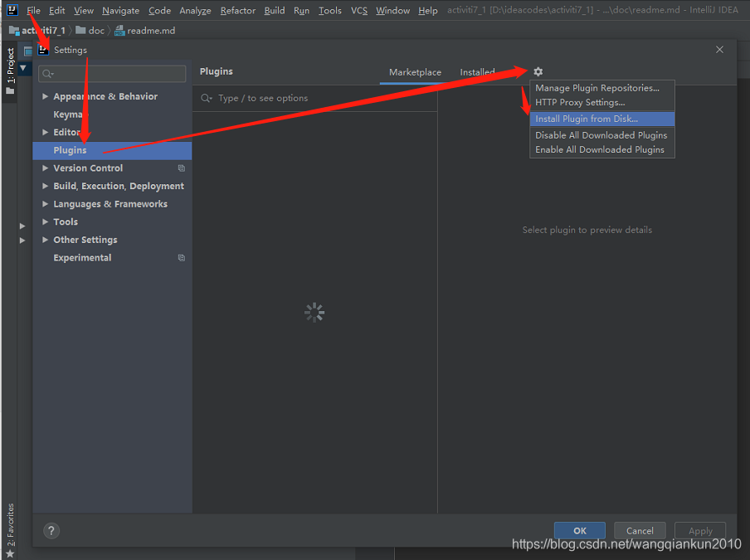The width and height of the screenshot is (750, 560).
Task: Click the help question mark button
Action: pyautogui.click(x=51, y=530)
